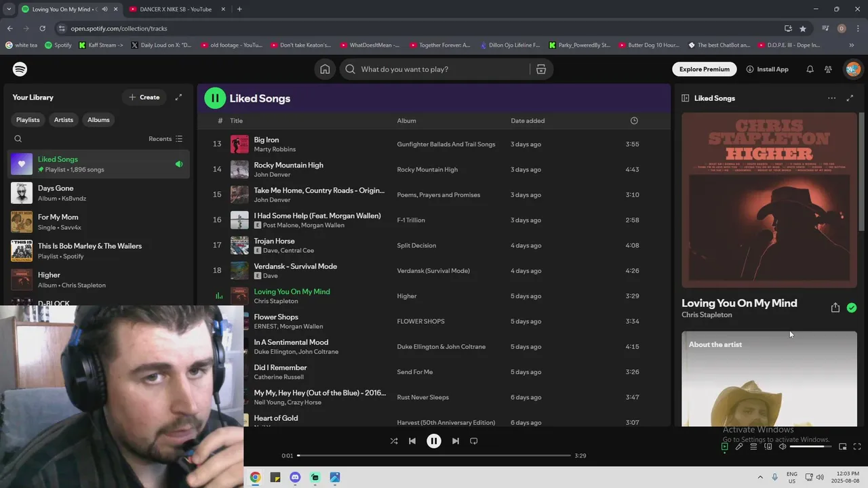Open the notifications bell
The image size is (868, 488).
[810, 69]
